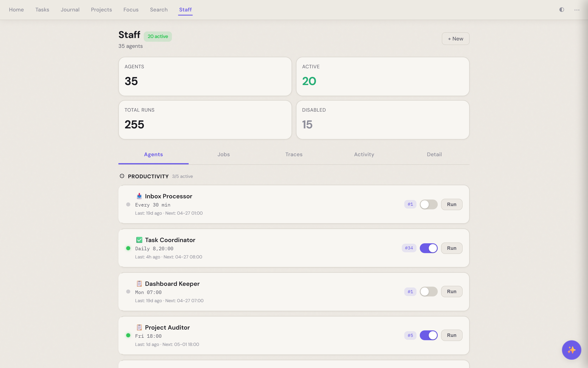Click the 'Every 30 min' schedule text
Screen dimensions: 588x368
153,205
